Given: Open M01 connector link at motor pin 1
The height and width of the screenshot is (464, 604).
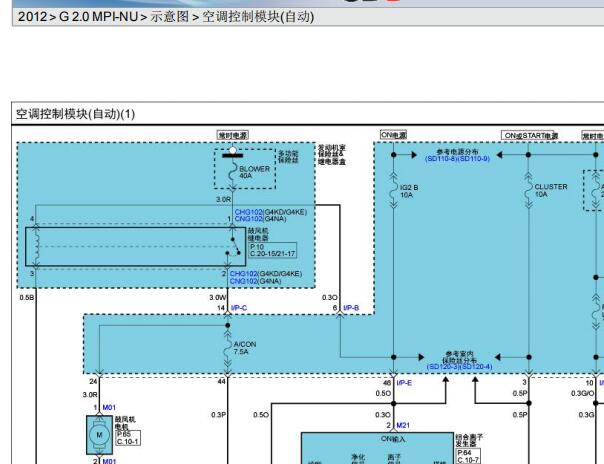Looking at the screenshot, I should (x=109, y=407).
